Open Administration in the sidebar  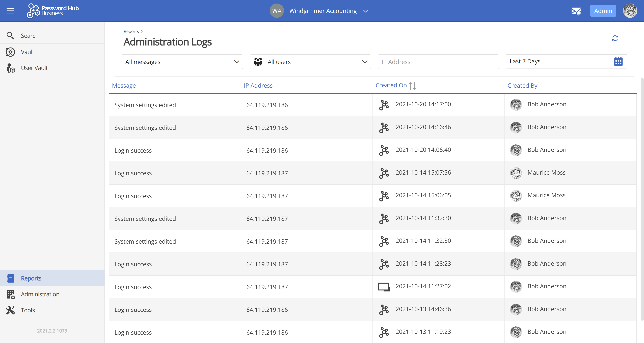tap(52, 294)
